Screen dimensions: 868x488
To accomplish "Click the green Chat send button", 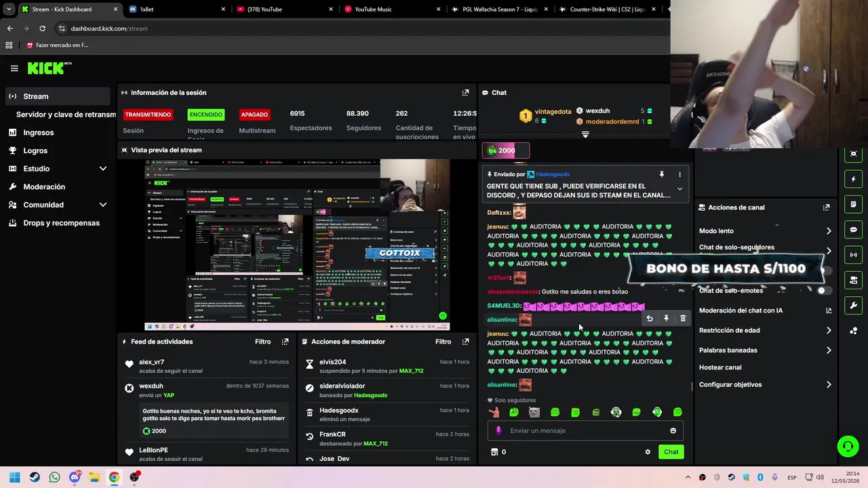I will point(671,452).
